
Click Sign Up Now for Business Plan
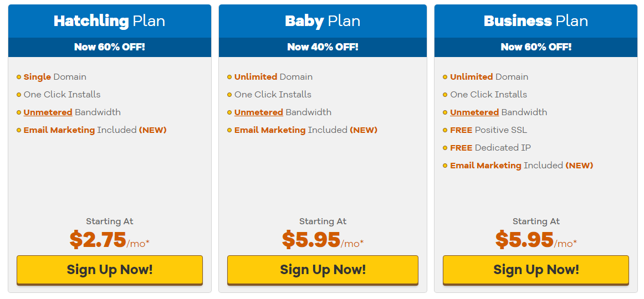535,270
